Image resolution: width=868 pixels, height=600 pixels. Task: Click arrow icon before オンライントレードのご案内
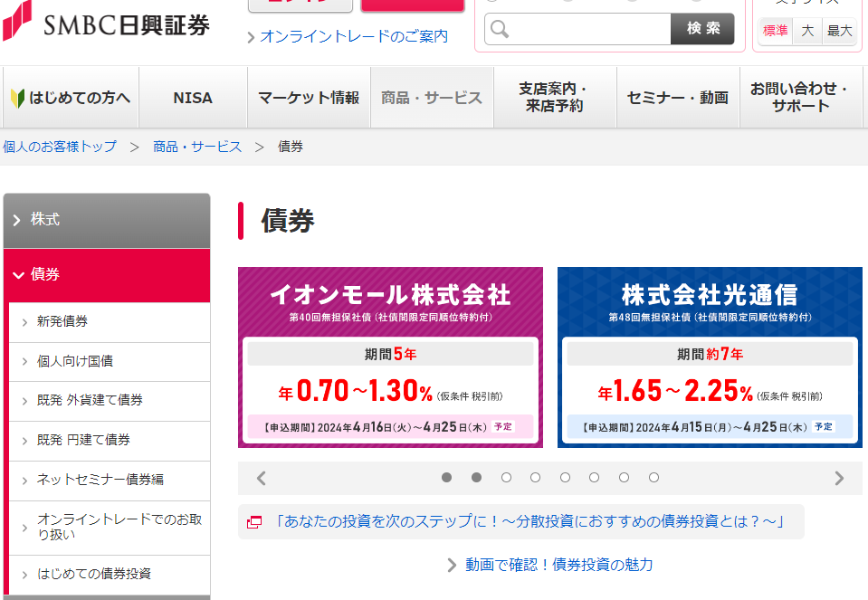click(x=251, y=37)
